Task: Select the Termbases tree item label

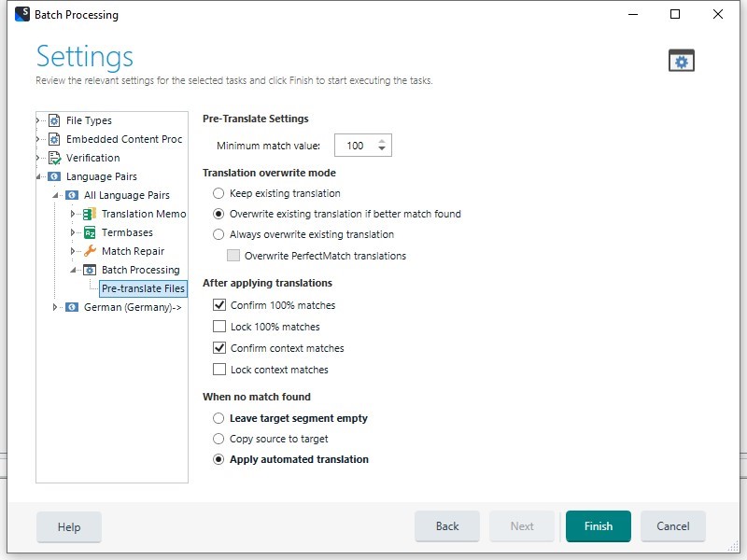Action: point(127,232)
